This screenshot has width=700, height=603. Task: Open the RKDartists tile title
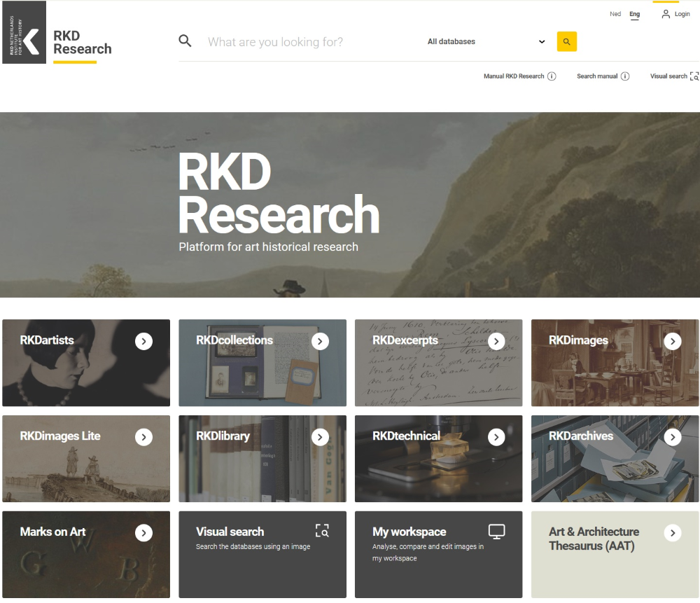click(47, 340)
